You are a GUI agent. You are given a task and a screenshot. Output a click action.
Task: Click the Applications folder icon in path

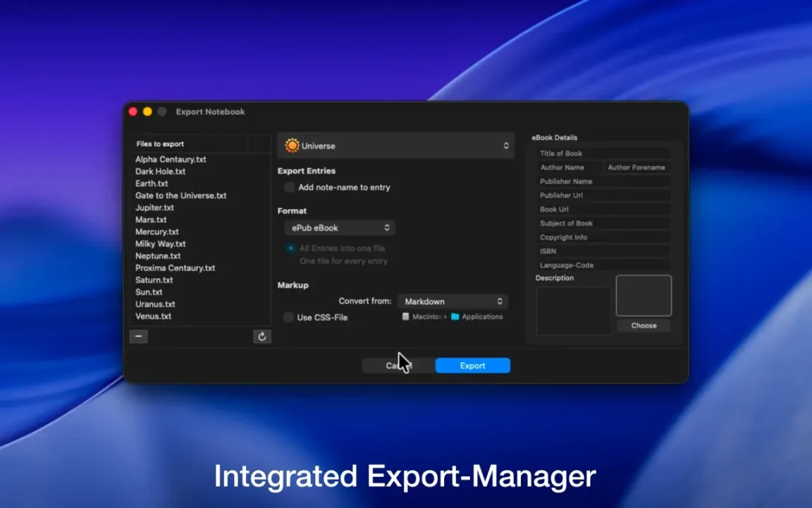(x=455, y=317)
